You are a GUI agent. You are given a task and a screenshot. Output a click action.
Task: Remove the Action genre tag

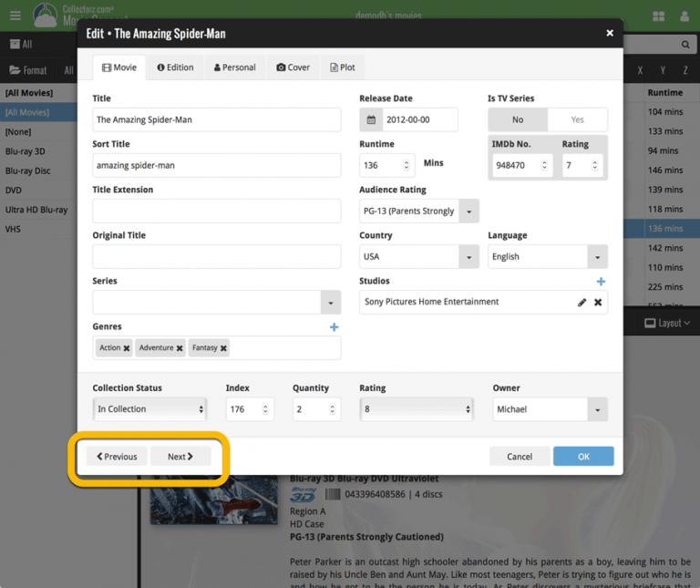point(127,348)
